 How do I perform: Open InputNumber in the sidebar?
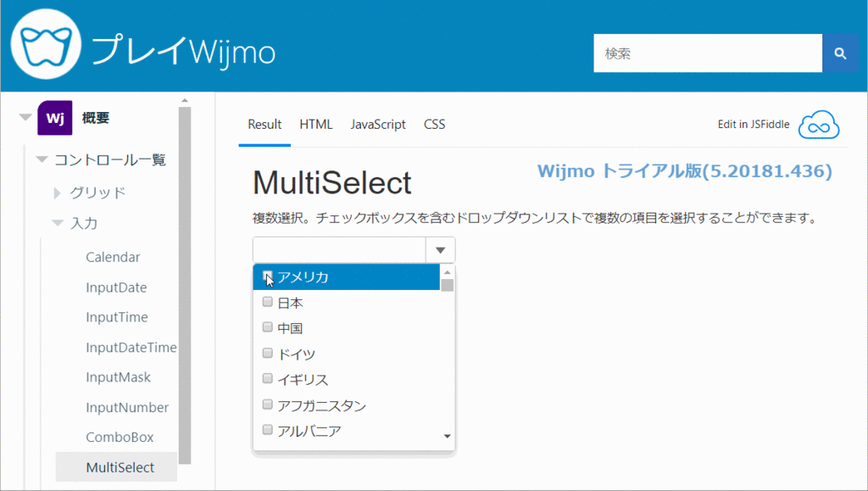pyautogui.click(x=127, y=408)
